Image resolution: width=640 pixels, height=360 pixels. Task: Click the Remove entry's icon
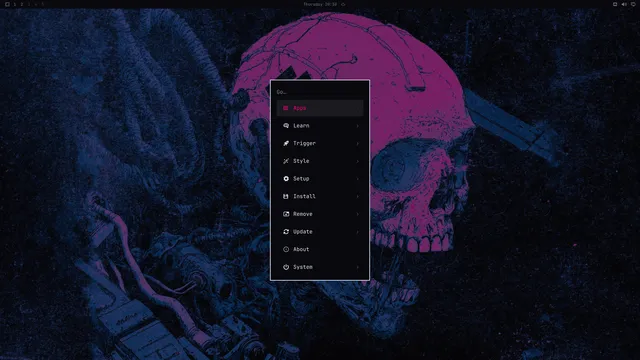point(286,214)
